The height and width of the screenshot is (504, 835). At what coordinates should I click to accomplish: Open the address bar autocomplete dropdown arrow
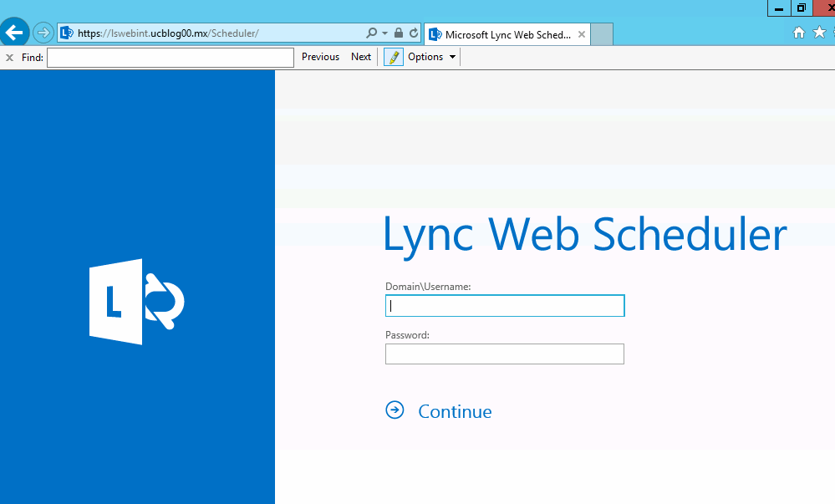[x=384, y=33]
